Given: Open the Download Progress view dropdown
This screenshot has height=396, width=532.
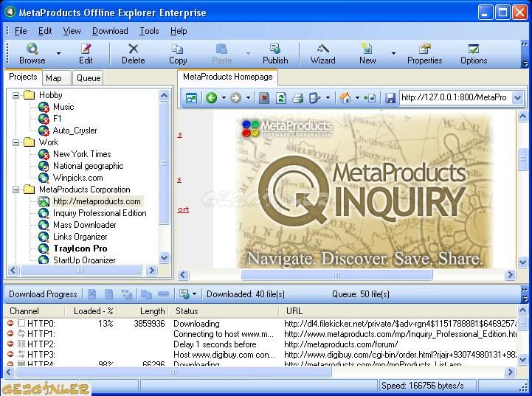Looking at the screenshot, I should point(194,294).
